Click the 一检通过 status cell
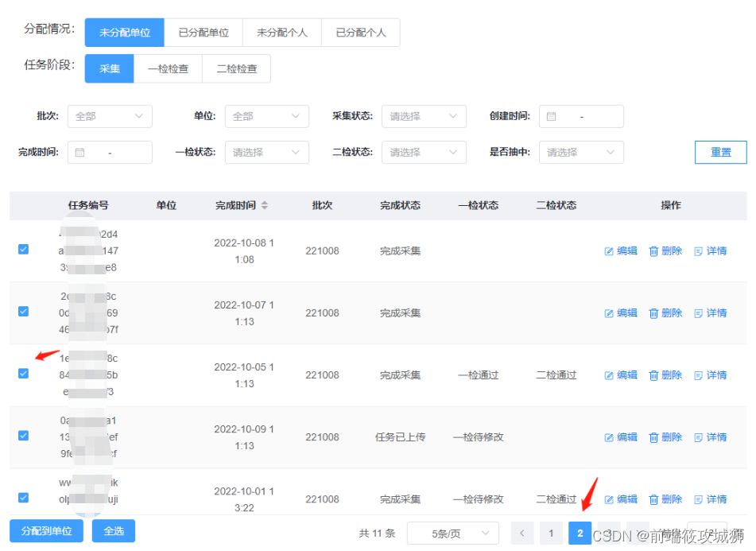756x551 pixels. point(479,375)
